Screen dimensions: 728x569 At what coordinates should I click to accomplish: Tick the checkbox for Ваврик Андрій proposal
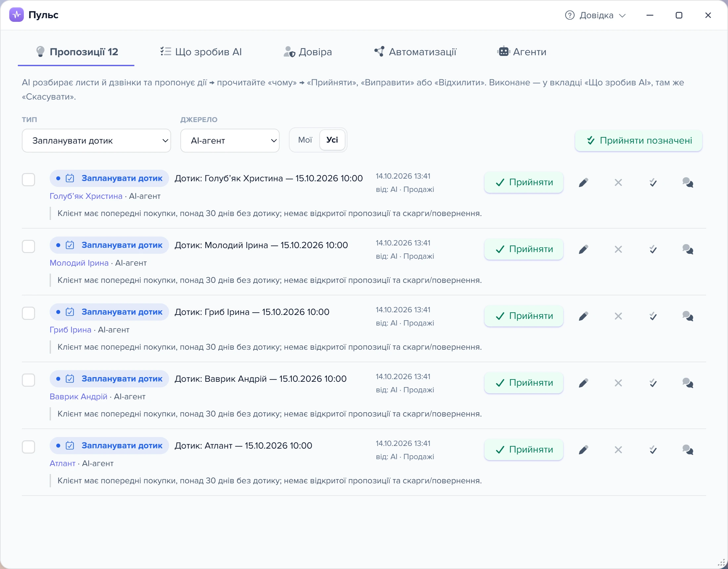28,380
